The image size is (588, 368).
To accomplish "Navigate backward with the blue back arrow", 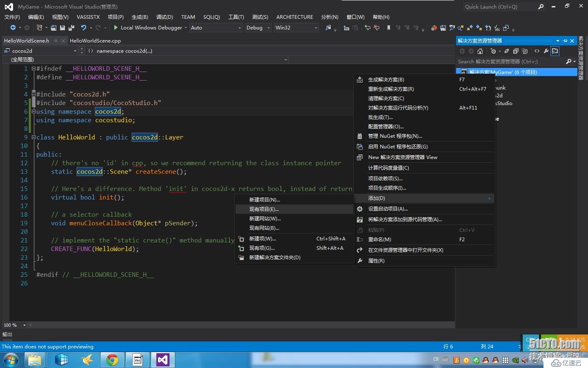I will (13, 27).
